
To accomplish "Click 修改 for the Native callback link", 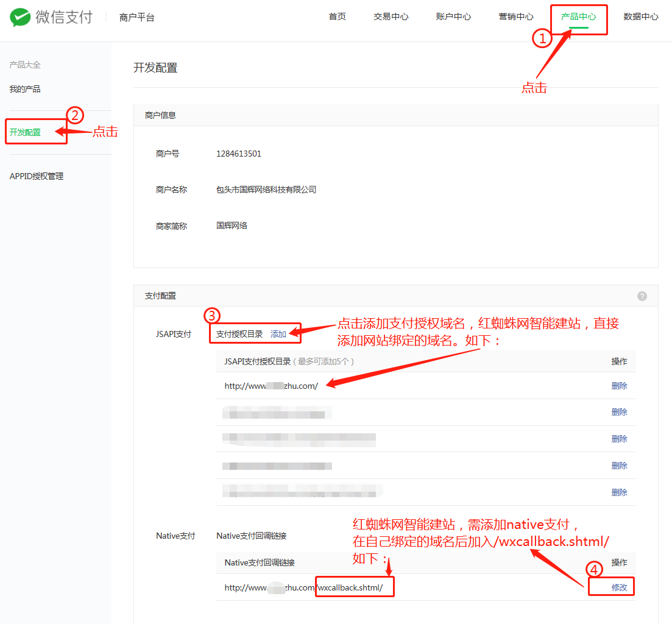I will click(619, 587).
